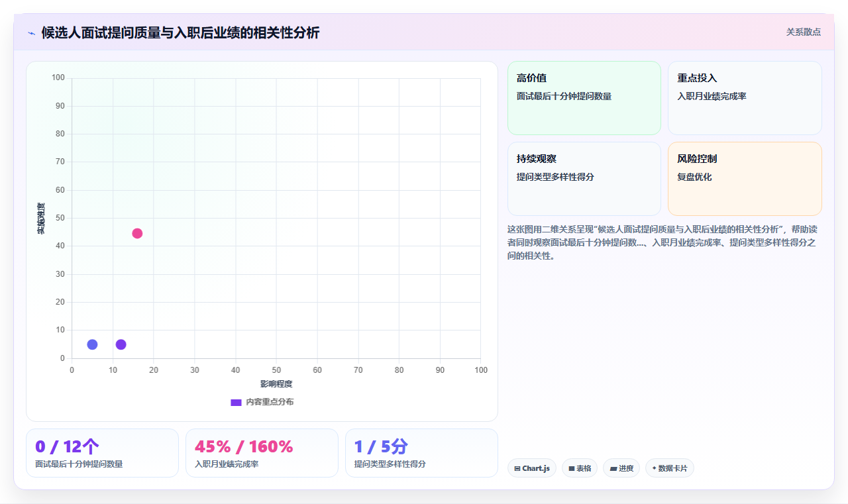This screenshot has height=504, width=848.
Task: Select the 数据卡片 tag chip
Action: click(x=670, y=468)
